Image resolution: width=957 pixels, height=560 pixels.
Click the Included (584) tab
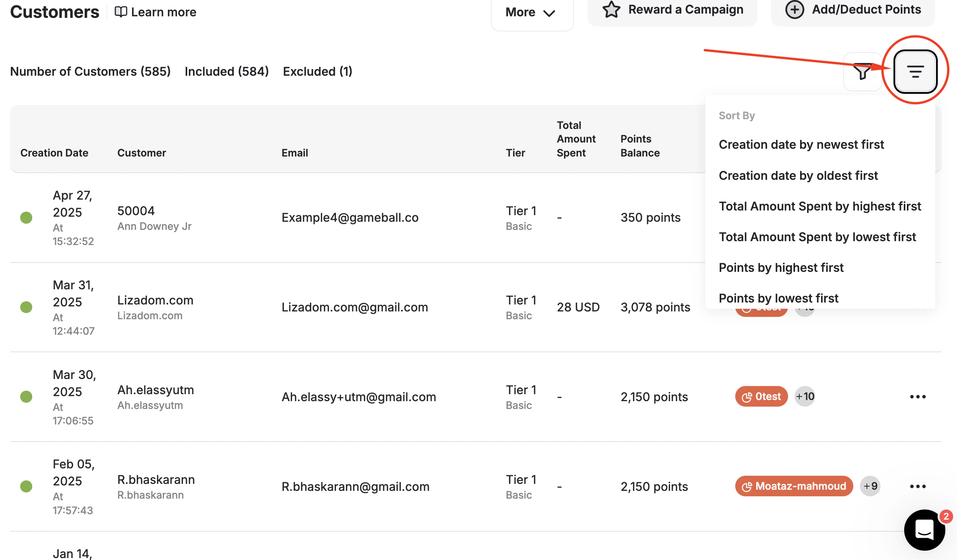tap(227, 71)
